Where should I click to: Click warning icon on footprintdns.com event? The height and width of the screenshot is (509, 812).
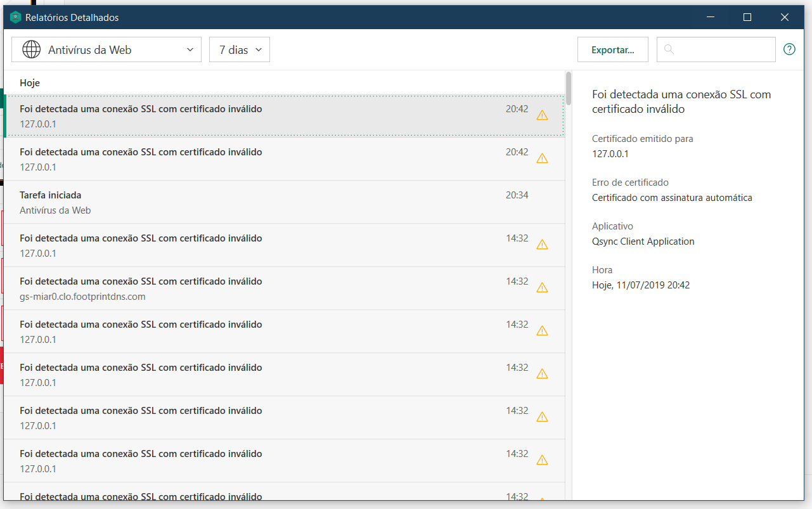[542, 288]
